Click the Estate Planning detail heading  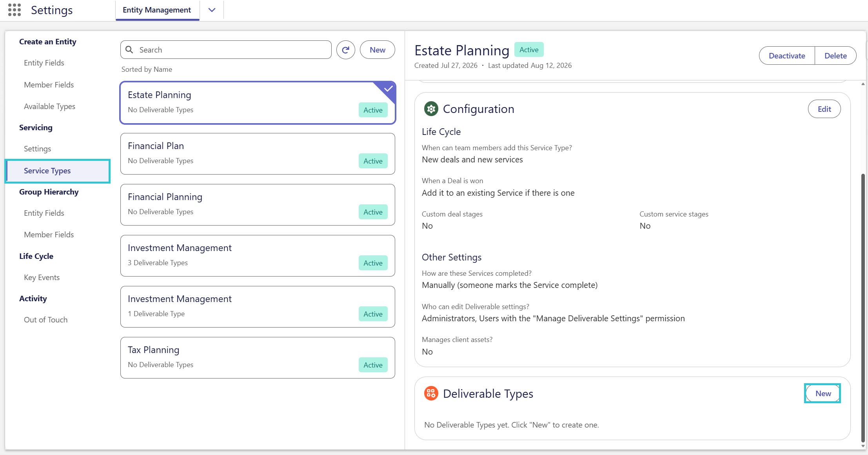point(462,50)
